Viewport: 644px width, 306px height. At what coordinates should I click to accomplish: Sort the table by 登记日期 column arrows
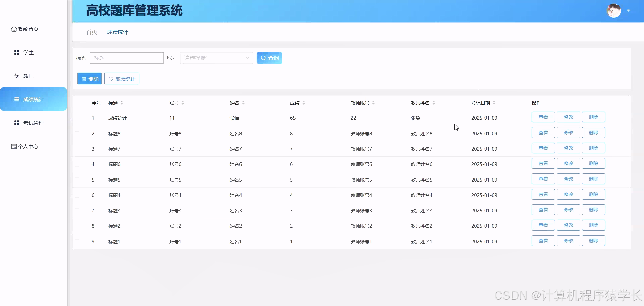[x=494, y=103]
